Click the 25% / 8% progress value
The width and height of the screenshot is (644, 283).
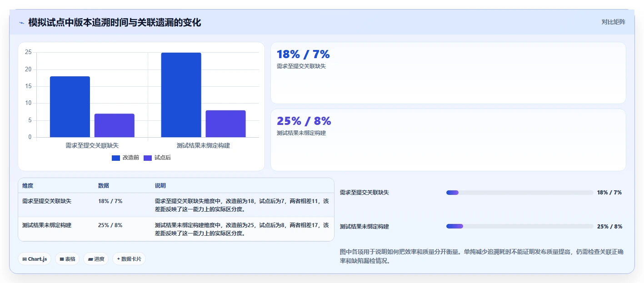coord(609,226)
